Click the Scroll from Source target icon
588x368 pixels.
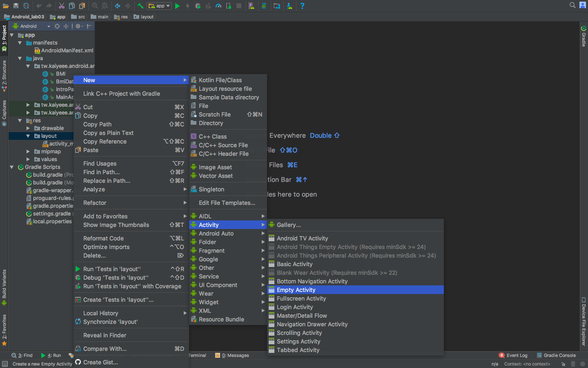[57, 26]
